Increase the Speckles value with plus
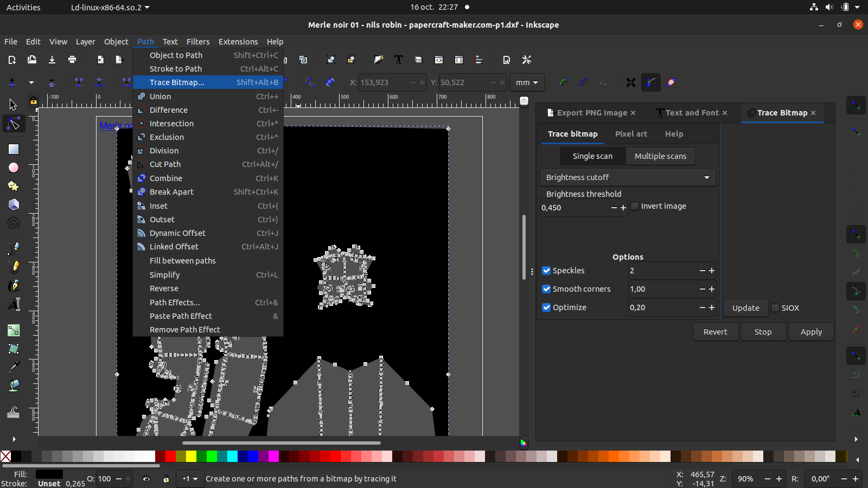This screenshot has height=488, width=868. (x=712, y=271)
